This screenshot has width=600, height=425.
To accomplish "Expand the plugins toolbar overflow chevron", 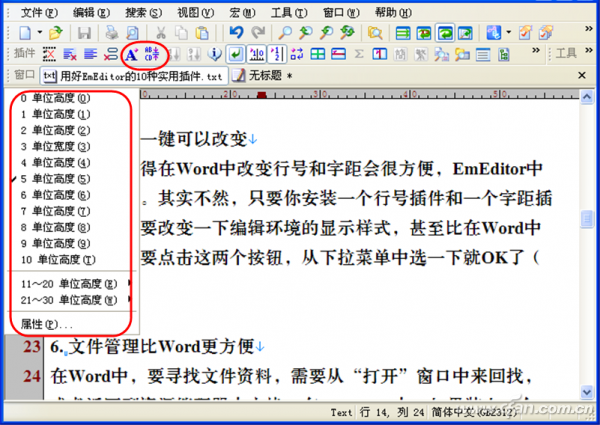I will coord(536,50).
